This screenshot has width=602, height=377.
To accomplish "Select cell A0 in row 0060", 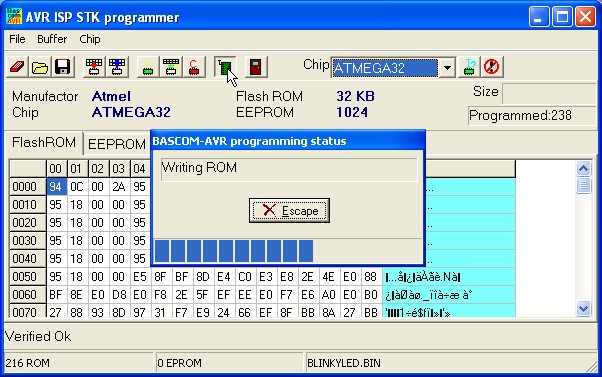I will (x=329, y=295).
